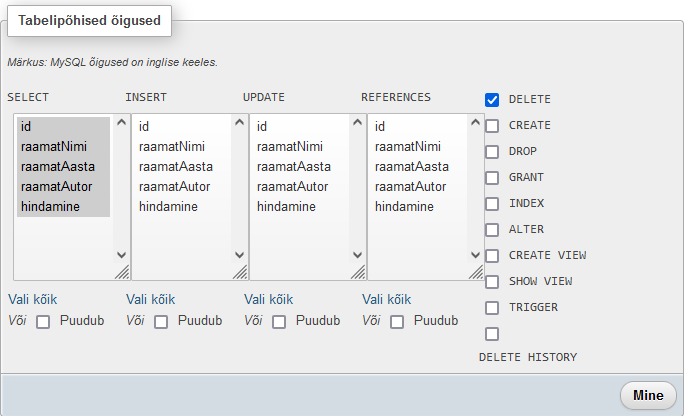686x416 pixels.
Task: Click Vali kõik under REFERENCES list
Action: click(386, 299)
